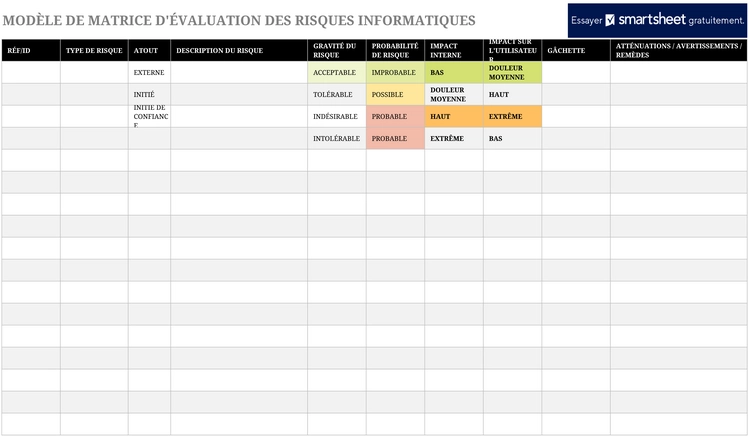The image size is (749, 437).
Task: Click the IMPACT INTERNE header
Action: 454,50
